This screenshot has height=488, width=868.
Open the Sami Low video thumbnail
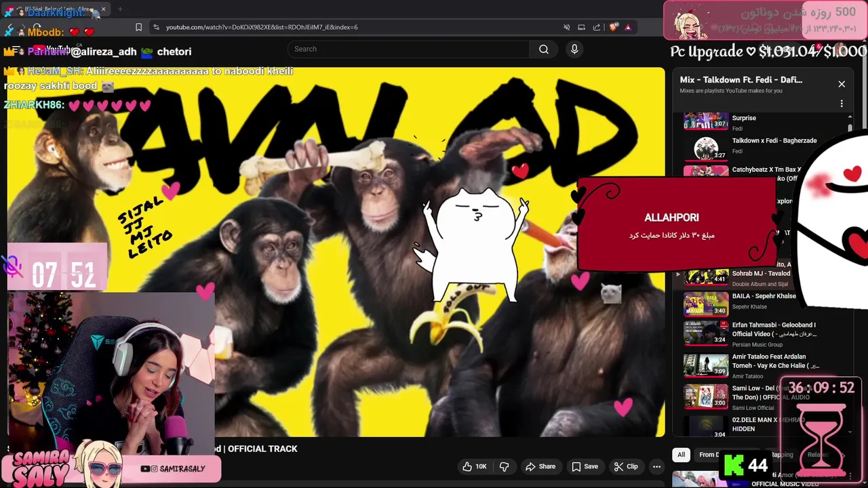(706, 396)
